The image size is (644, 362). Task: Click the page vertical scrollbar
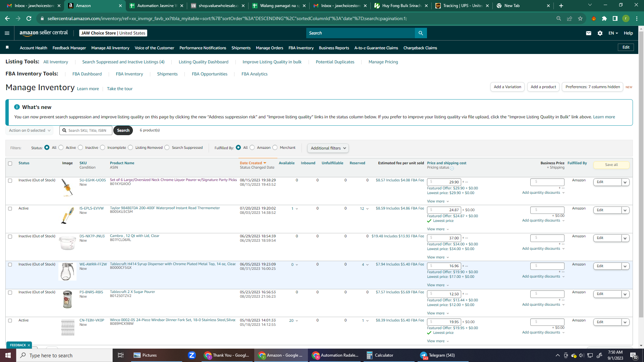point(641,174)
